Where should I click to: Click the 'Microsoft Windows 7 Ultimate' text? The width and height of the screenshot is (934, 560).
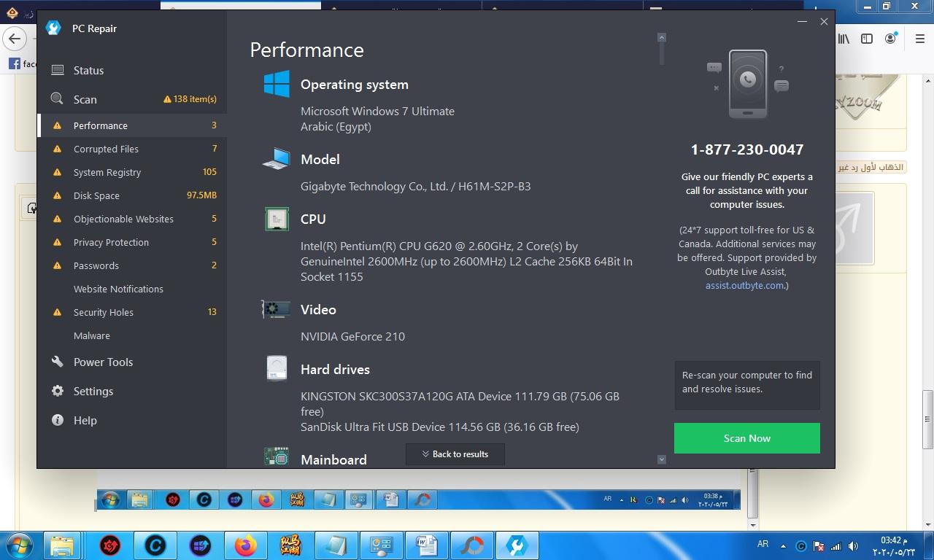(377, 111)
